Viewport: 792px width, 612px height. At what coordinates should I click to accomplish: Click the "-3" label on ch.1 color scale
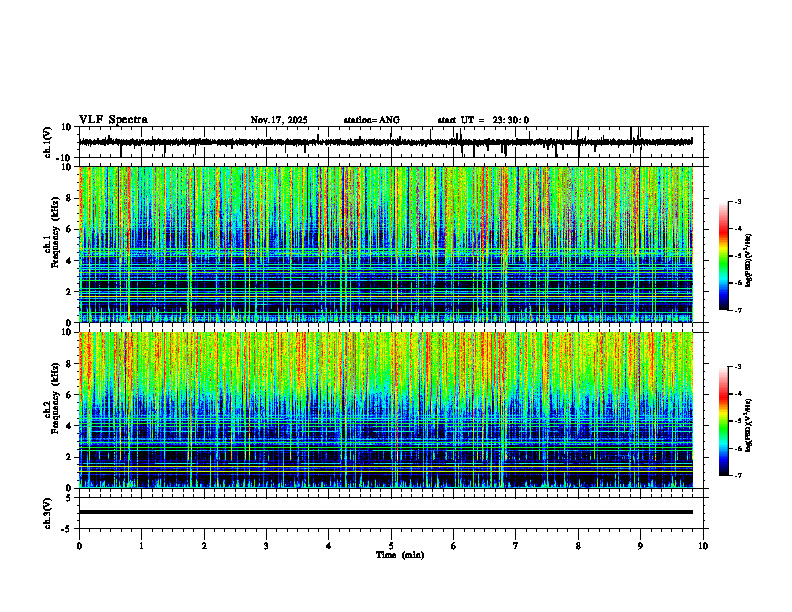(737, 201)
